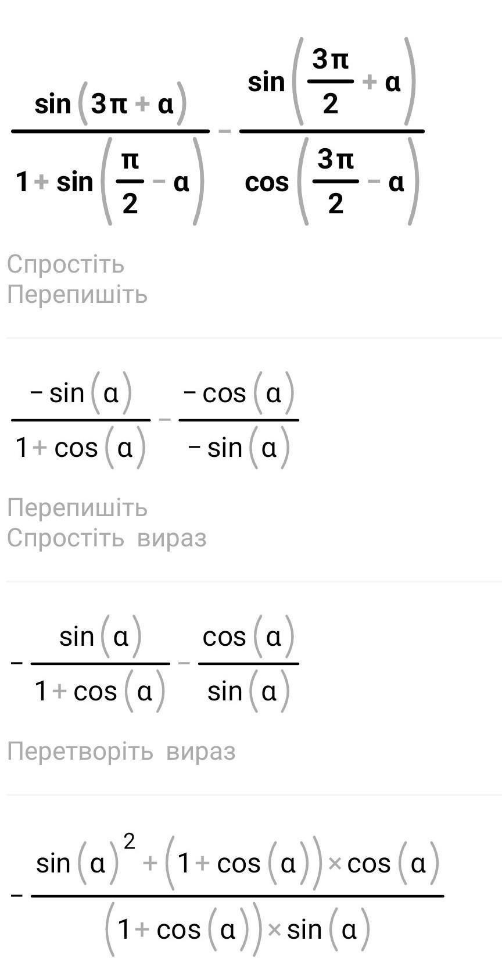This screenshot has height=980, width=502.
Task: Select the final denominator (1 + cos(α)) × sin(α)
Action: click(237, 930)
